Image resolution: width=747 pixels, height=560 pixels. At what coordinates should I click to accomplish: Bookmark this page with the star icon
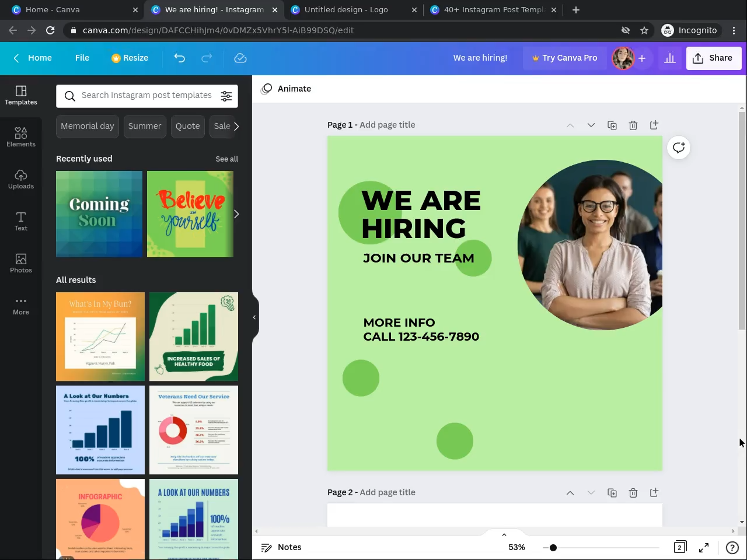pos(644,30)
